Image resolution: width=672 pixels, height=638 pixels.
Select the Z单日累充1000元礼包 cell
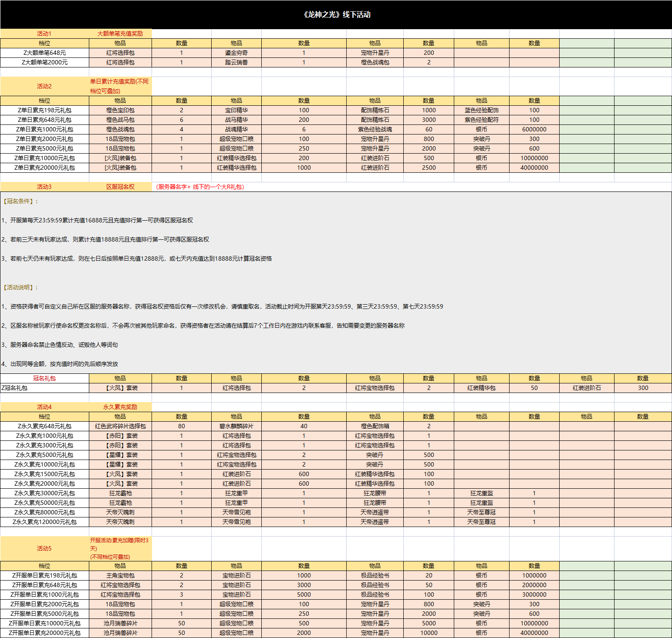click(x=44, y=129)
